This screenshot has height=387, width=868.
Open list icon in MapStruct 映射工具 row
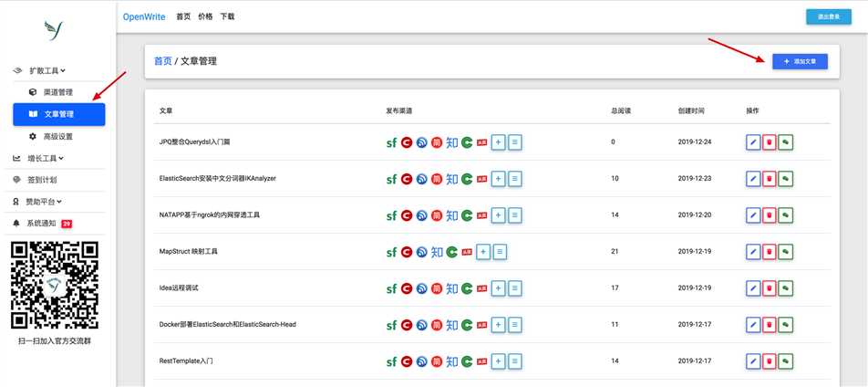tap(500, 252)
